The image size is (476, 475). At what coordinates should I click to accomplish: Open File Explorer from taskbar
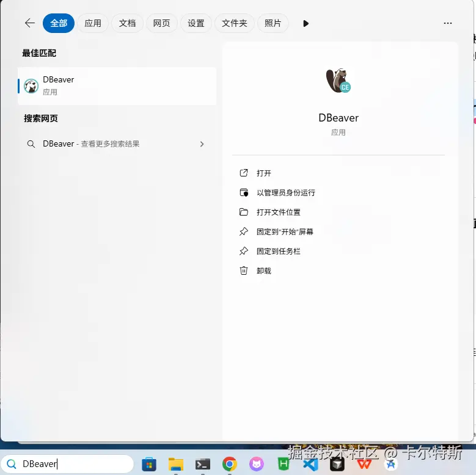pyautogui.click(x=176, y=464)
